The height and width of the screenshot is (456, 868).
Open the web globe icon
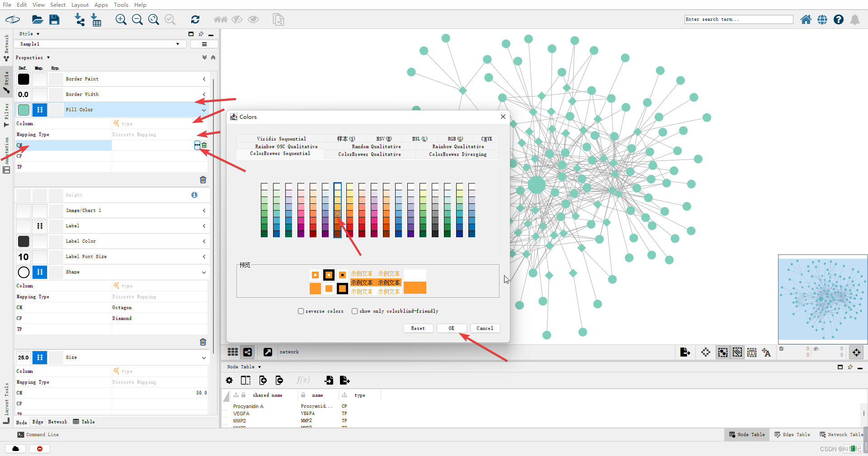822,19
